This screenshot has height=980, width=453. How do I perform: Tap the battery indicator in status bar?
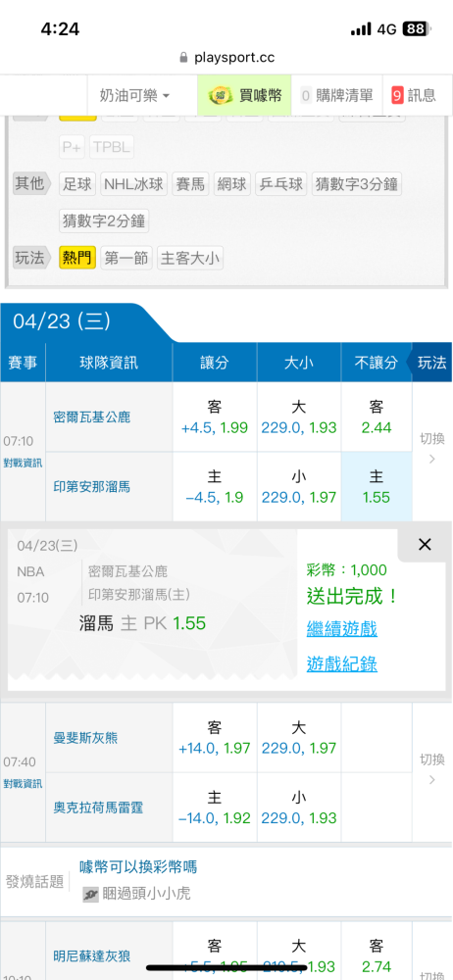coord(415,29)
